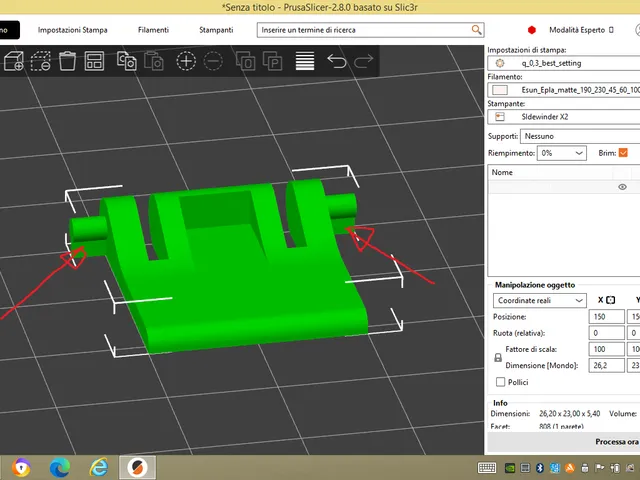
Task: Click the filament color swatch
Action: click(x=500, y=90)
